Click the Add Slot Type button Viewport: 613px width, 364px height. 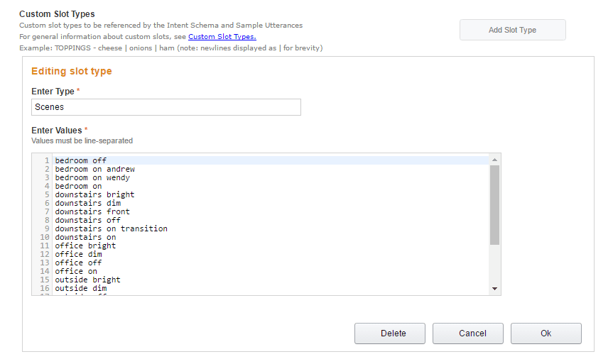[512, 30]
